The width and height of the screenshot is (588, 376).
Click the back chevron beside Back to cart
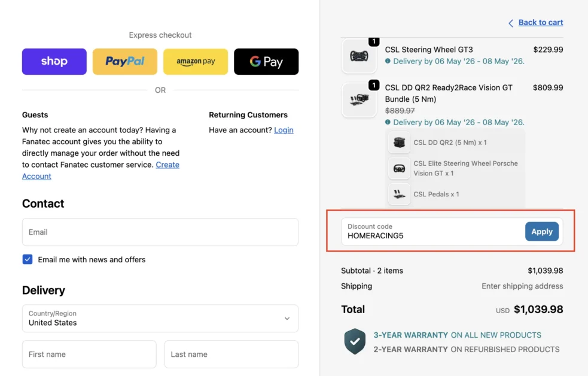pos(511,23)
